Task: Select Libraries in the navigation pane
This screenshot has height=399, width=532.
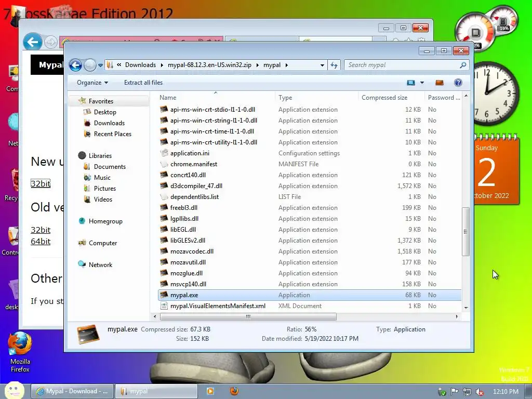Action: [x=100, y=155]
